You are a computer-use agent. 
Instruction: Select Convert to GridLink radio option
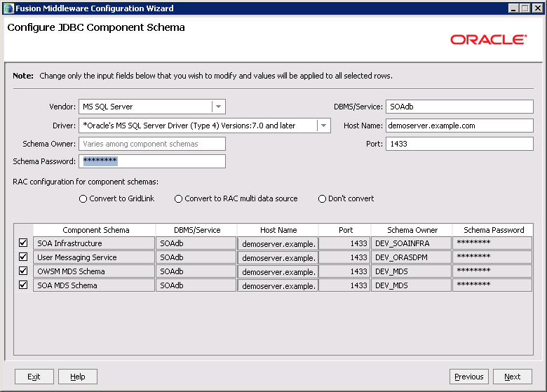coord(84,199)
